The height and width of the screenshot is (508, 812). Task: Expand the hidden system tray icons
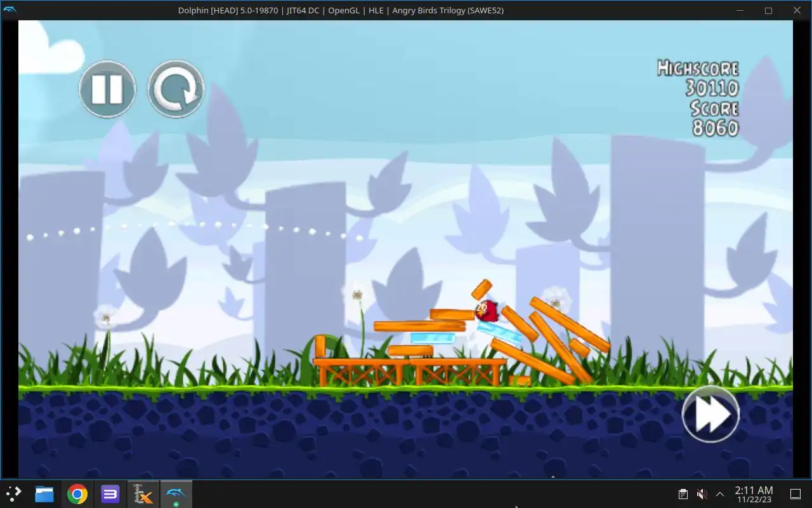pos(720,494)
